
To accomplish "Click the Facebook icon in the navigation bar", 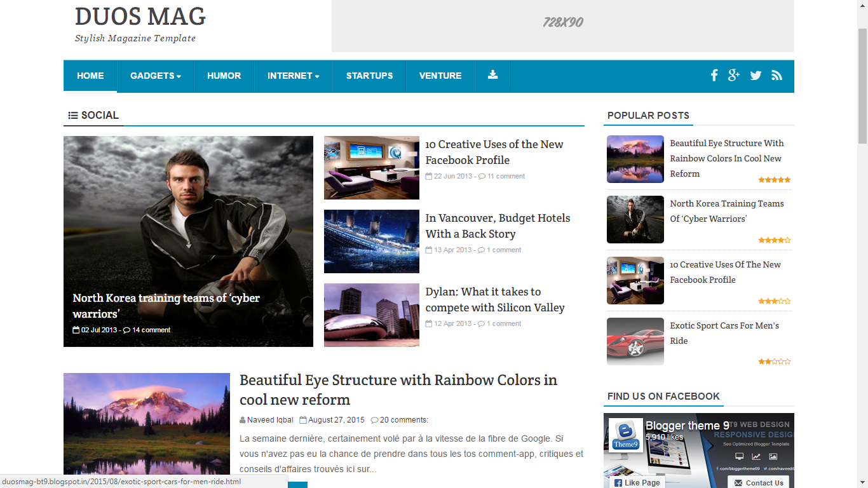I will tap(714, 76).
